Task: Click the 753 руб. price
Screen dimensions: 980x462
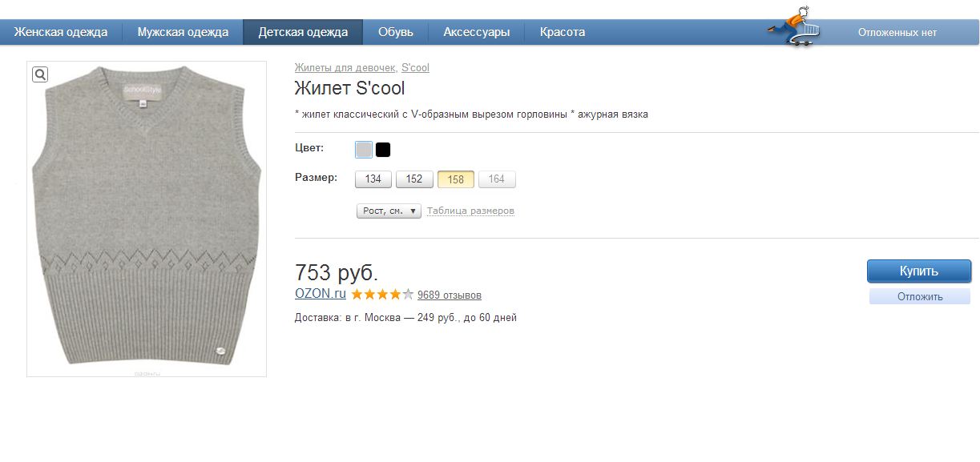Action: (337, 272)
